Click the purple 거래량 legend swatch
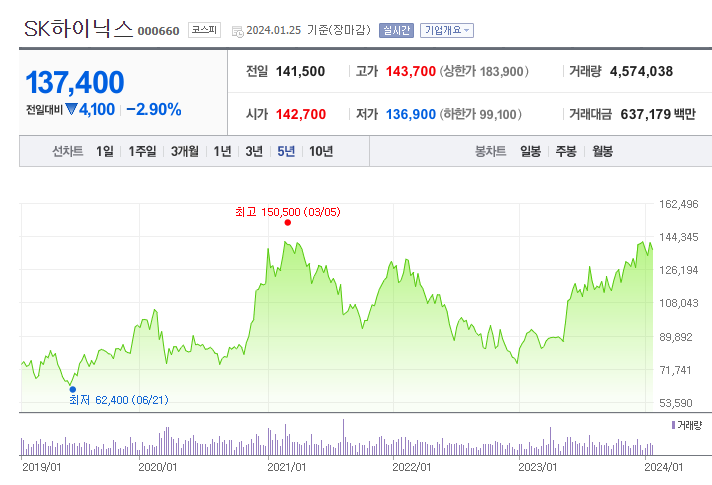Image resolution: width=712 pixels, height=485 pixels. (x=673, y=425)
